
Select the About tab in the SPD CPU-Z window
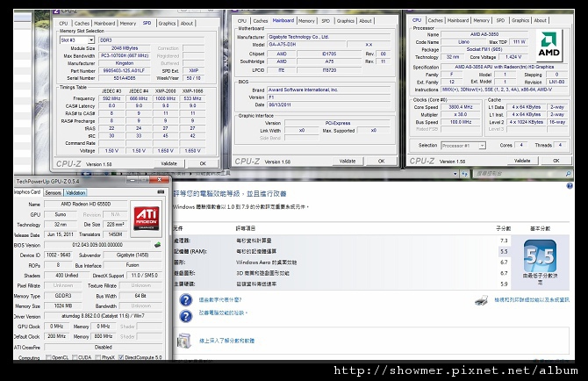pyautogui.click(x=187, y=23)
